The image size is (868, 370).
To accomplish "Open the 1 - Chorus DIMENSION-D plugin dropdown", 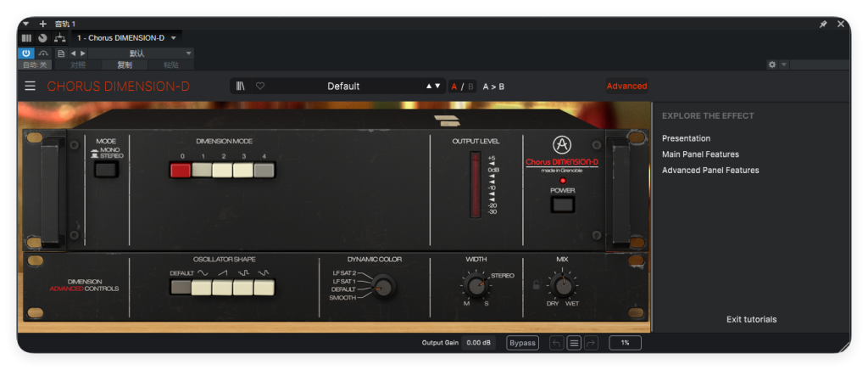I will click(127, 37).
